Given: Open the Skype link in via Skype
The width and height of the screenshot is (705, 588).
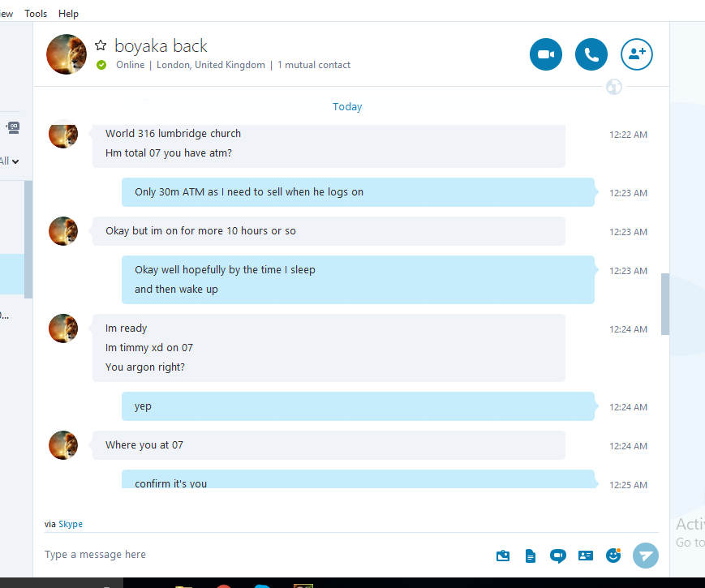Looking at the screenshot, I should click(x=71, y=524).
